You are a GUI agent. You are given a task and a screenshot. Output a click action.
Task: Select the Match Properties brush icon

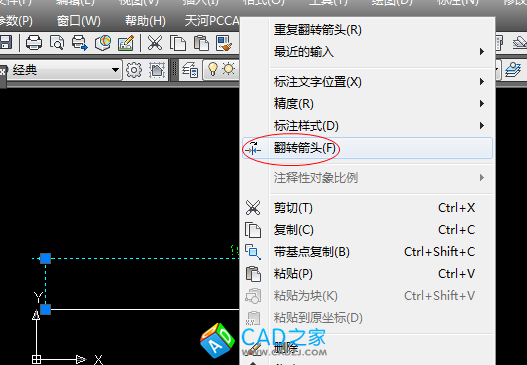[224, 43]
